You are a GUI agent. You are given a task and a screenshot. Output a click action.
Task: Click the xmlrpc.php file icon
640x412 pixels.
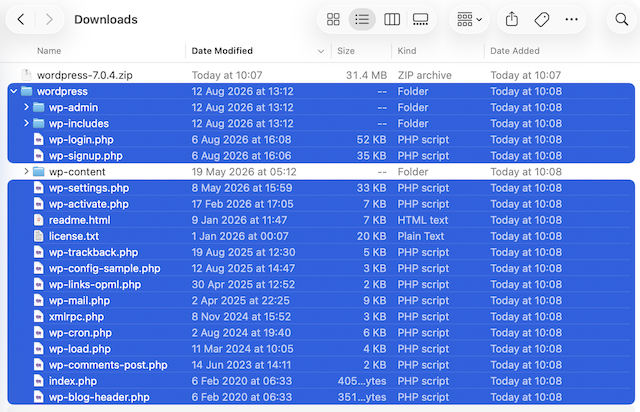tap(38, 316)
